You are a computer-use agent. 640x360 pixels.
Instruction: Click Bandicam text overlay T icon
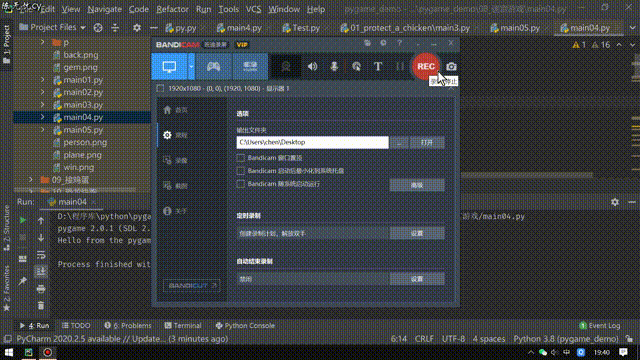click(x=378, y=67)
